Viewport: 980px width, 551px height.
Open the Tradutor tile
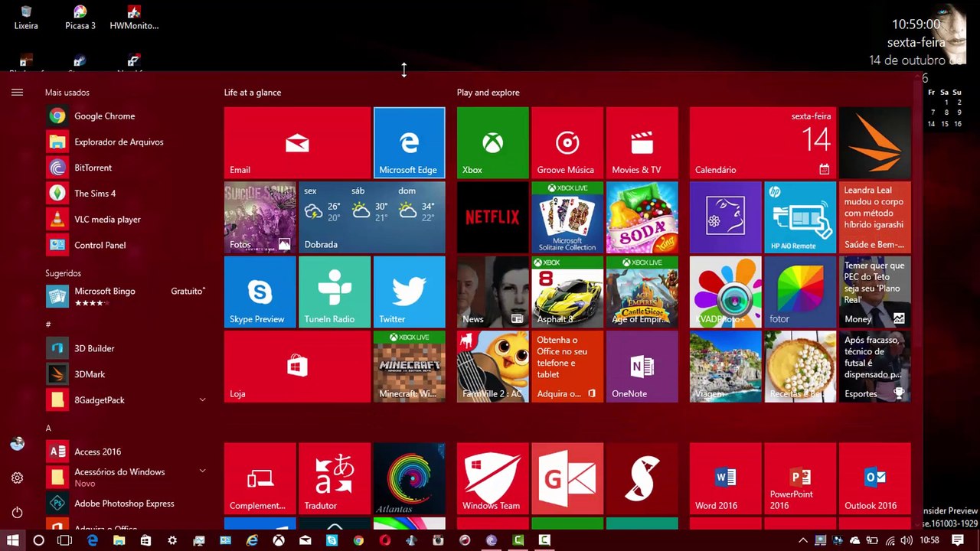[x=335, y=478]
